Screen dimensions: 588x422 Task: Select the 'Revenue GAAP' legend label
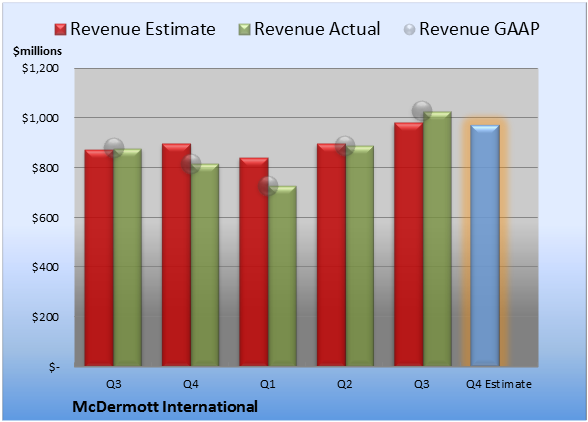(479, 29)
